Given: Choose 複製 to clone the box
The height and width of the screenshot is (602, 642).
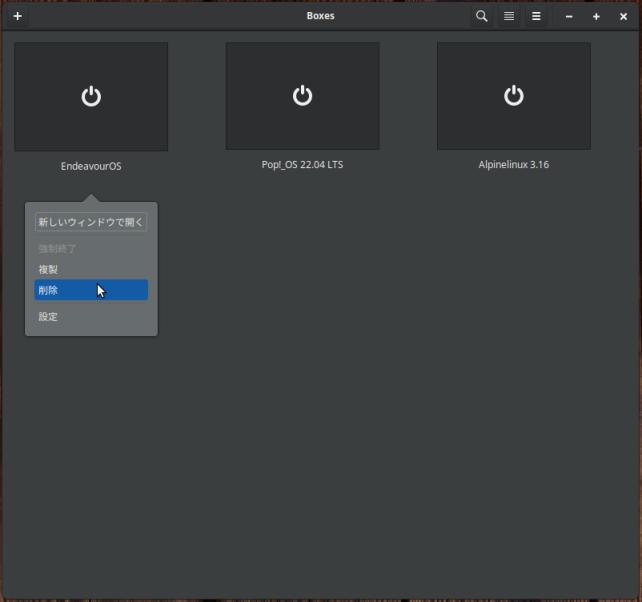Looking at the screenshot, I should click(91, 269).
